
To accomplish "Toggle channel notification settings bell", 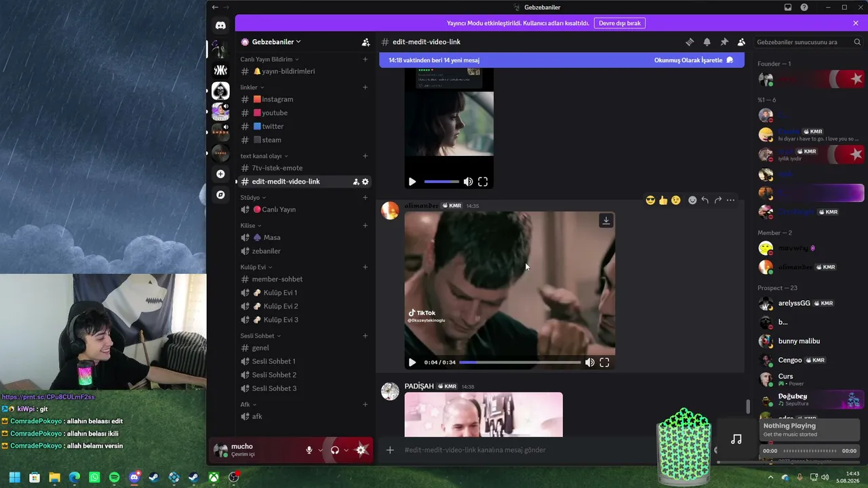I will tap(707, 42).
